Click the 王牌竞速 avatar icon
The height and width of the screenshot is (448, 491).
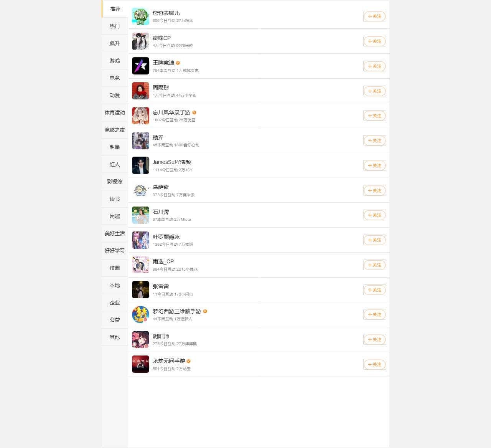(140, 66)
